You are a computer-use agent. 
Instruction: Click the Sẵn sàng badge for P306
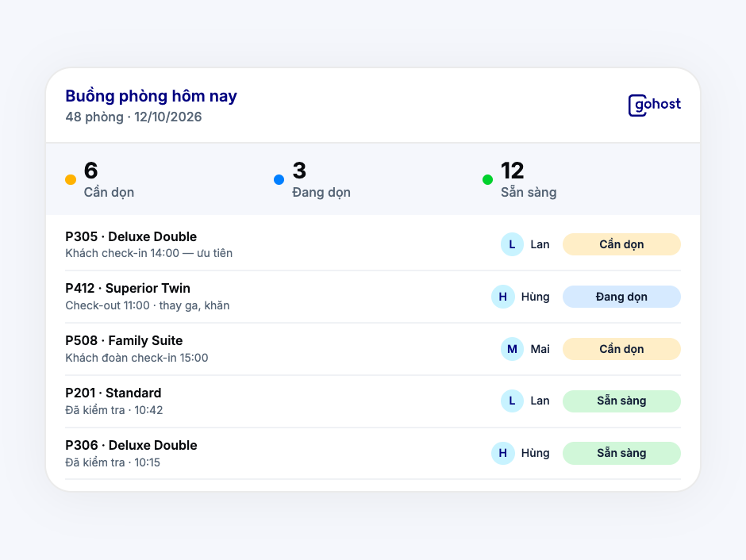coord(621,453)
